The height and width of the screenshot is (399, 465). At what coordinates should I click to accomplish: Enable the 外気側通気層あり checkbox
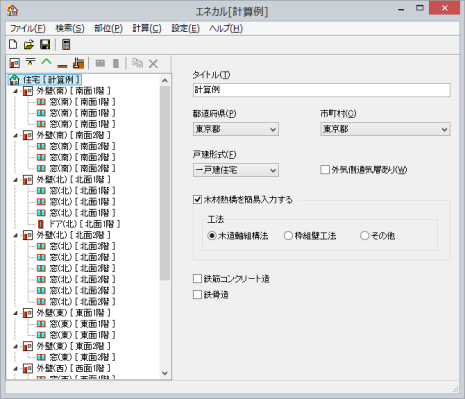pos(325,170)
